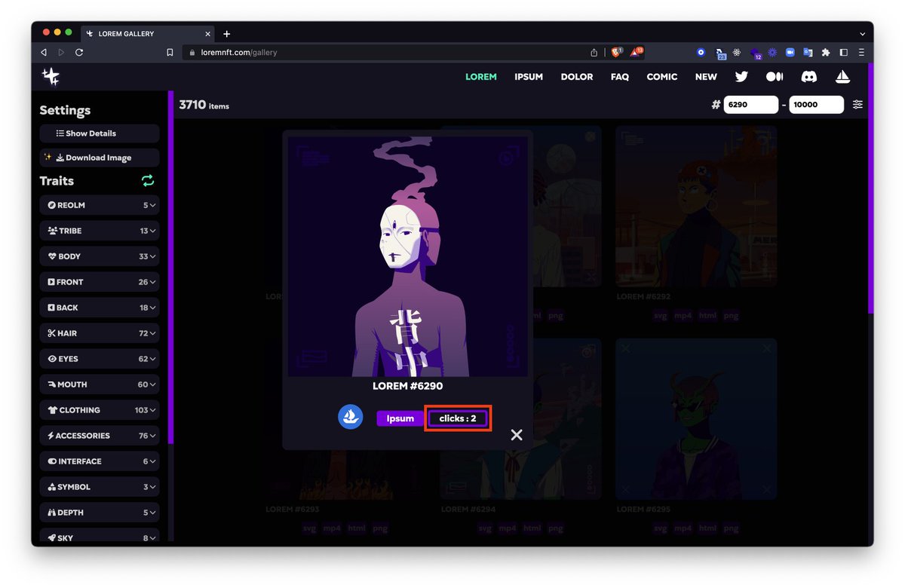The image size is (905, 588).
Task: Open the Brave Shields lion icon
Action: tap(616, 52)
